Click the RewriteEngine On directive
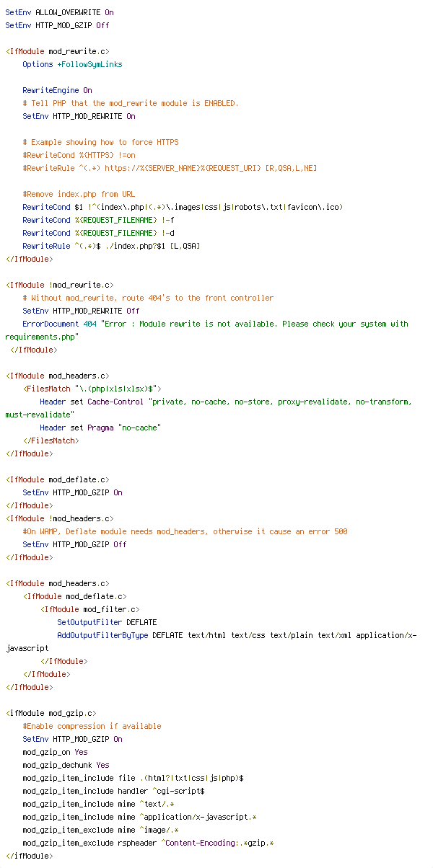This screenshot has height=868, width=433. tap(57, 90)
